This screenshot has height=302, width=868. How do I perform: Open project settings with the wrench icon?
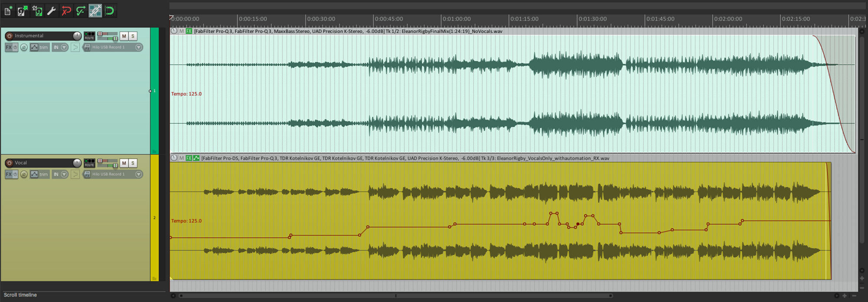pyautogui.click(x=52, y=11)
